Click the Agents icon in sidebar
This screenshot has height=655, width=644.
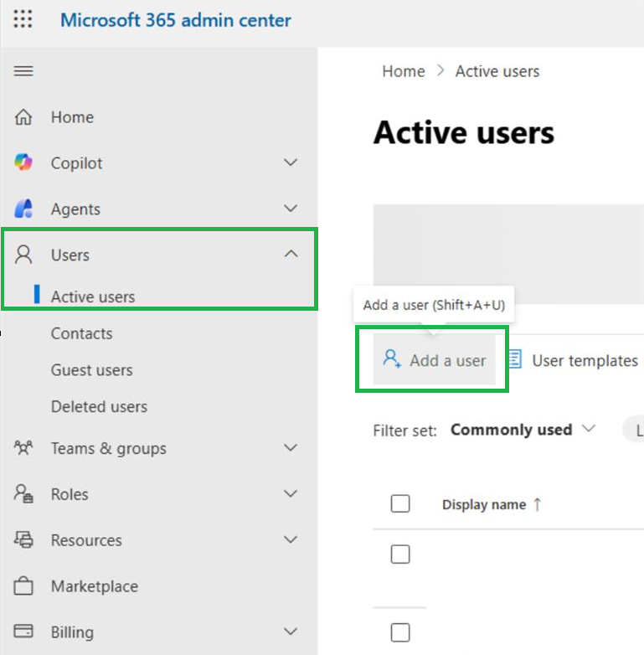pos(23,209)
